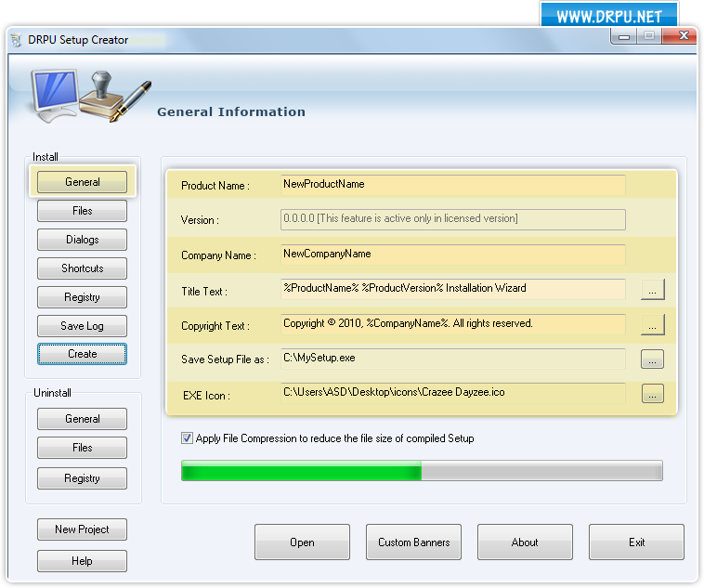Screen dimensions: 704x588
Task: Open the browse button next to Title Text
Action: 652,290
